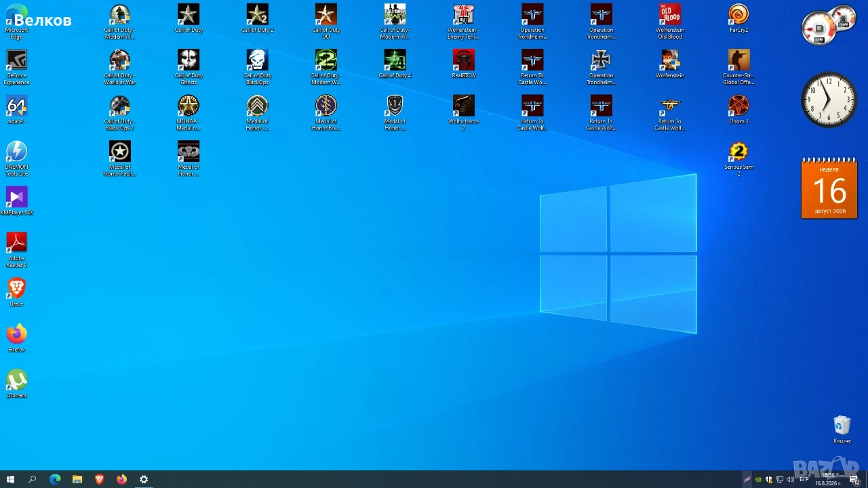Select the Operation Trondheim iron cross icon
The width and height of the screenshot is (868, 488).
tap(601, 67)
